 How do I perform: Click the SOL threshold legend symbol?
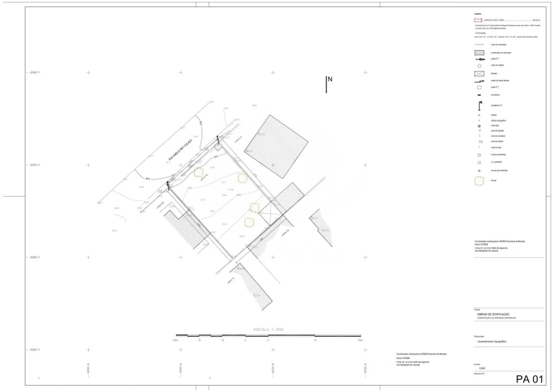coord(479,142)
